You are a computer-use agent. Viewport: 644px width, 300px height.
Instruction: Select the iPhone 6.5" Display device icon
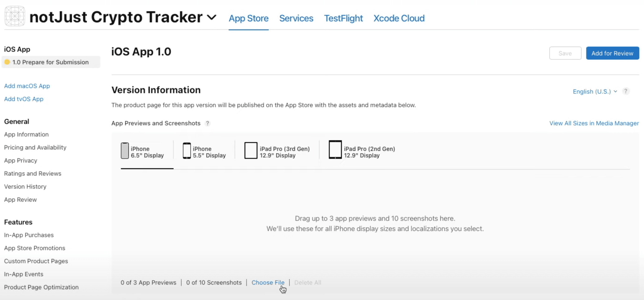pyautogui.click(x=125, y=150)
